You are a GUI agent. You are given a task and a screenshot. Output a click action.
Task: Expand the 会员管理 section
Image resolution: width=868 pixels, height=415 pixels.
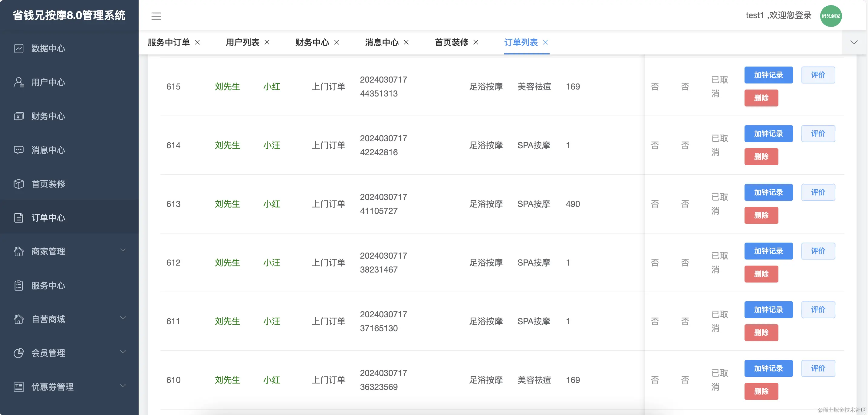[123, 351]
